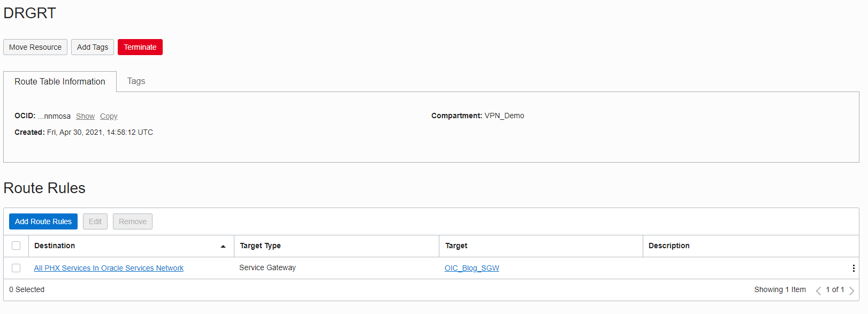Open All PHX Services In Oracle Services Network link
This screenshot has width=868, height=314.
click(109, 268)
